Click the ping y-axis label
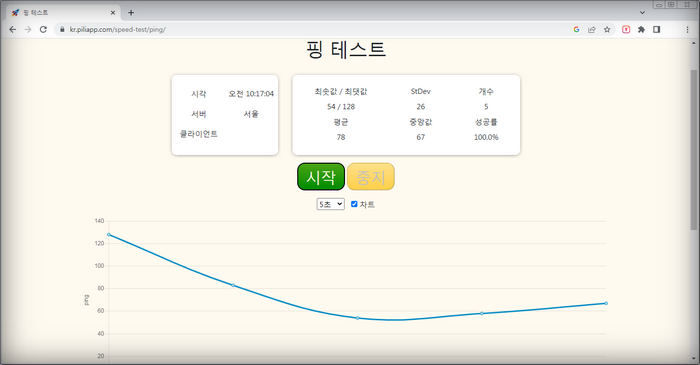The width and height of the screenshot is (700, 365). 87,300
